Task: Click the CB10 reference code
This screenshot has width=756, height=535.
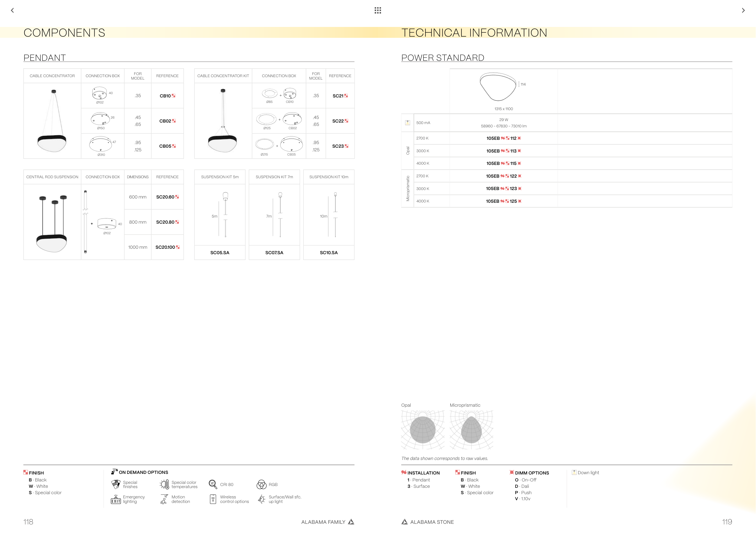Action: (165, 96)
